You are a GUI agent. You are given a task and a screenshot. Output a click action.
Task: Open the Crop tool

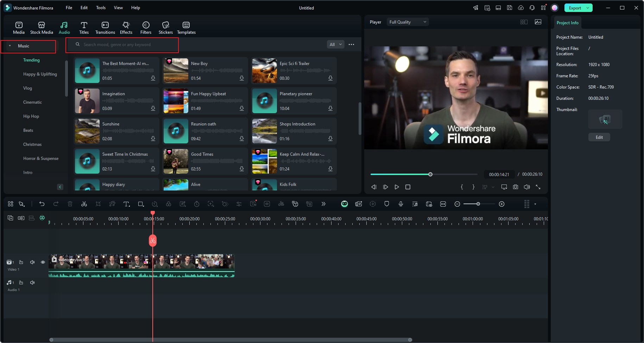pos(98,204)
